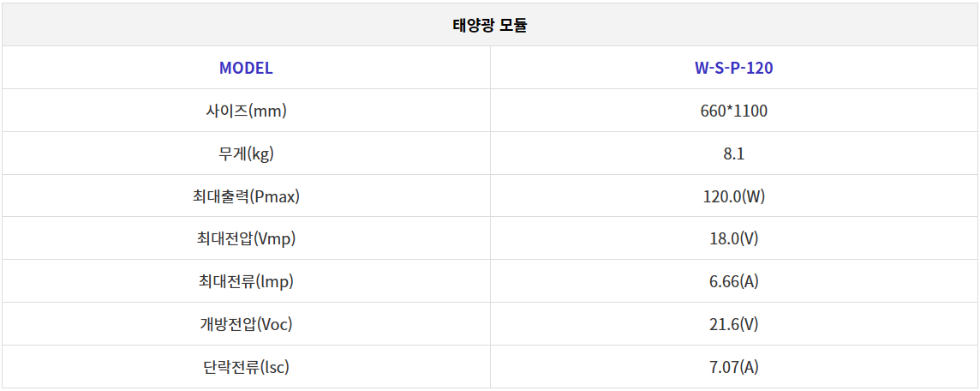
Task: Select the 최대출력(Pmax) label
Action: tap(246, 196)
